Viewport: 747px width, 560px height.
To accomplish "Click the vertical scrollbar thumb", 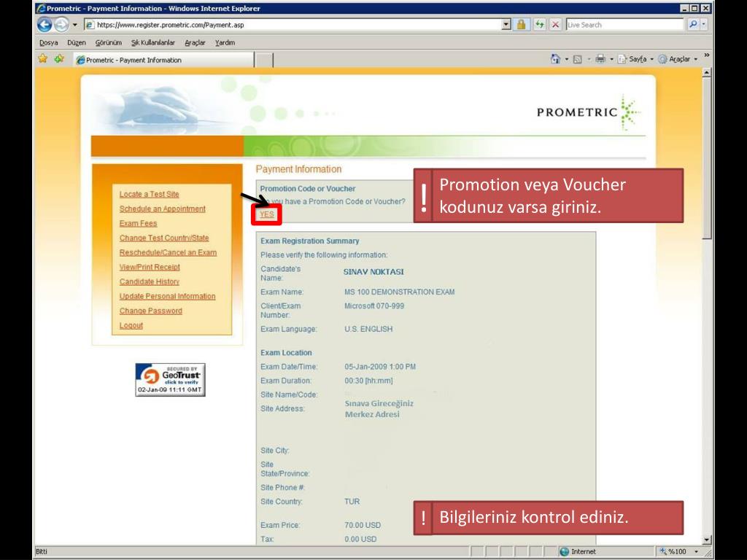I will 707,158.
